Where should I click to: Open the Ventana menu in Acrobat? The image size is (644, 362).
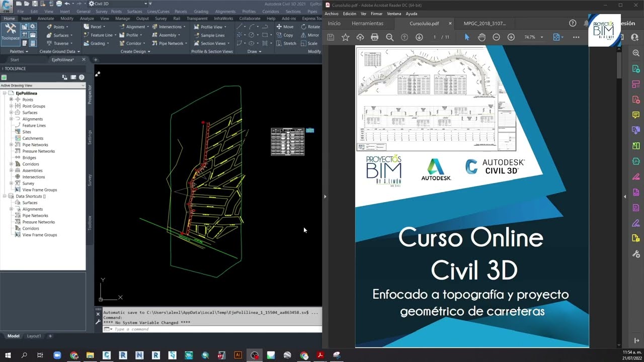(394, 14)
